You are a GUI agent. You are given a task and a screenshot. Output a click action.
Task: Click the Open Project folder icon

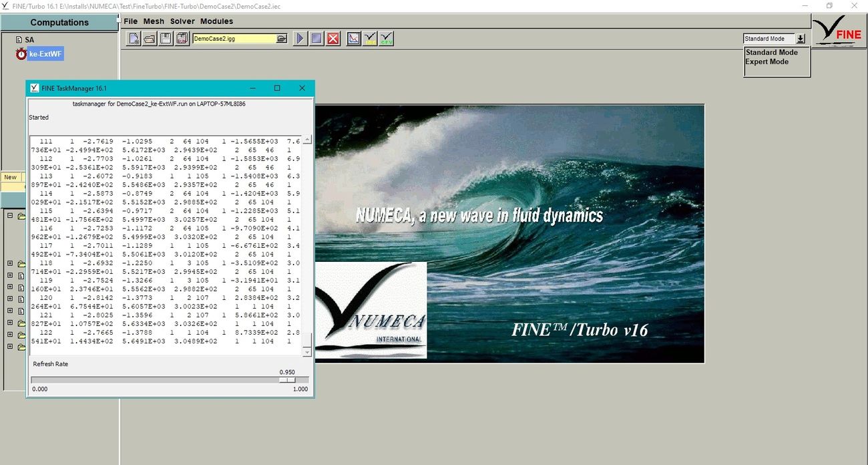click(150, 39)
